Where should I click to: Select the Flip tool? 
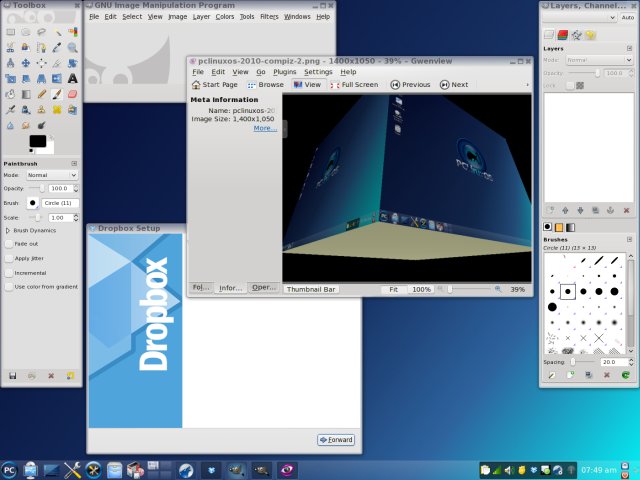57,78
